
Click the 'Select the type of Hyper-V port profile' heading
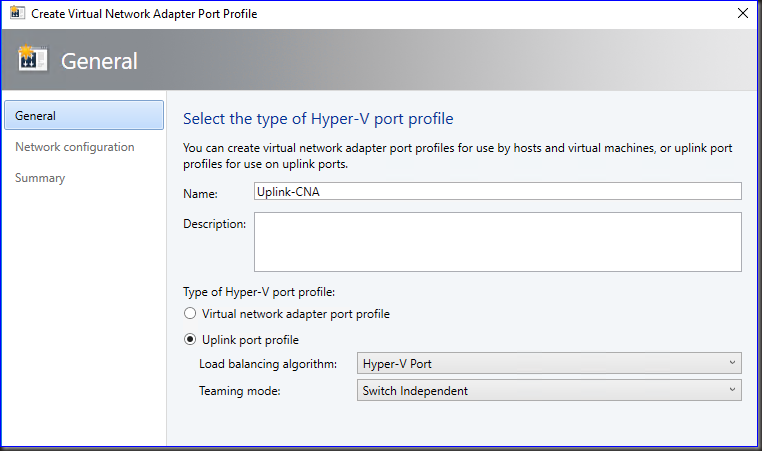318,119
